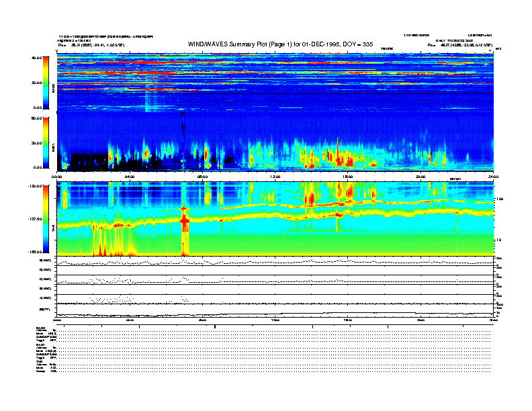Click the 20:00 time label under RAD1 panel
The image size is (532, 411).
tap(420, 177)
